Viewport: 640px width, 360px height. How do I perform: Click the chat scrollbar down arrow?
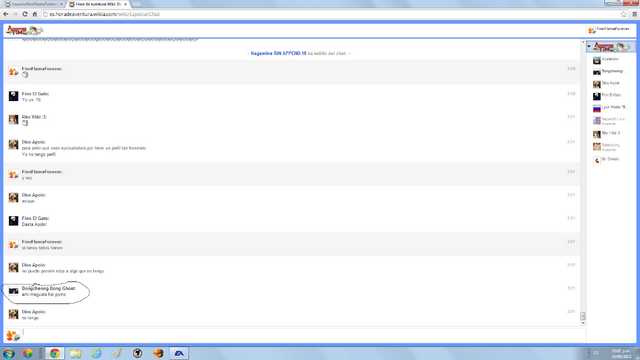tap(583, 323)
